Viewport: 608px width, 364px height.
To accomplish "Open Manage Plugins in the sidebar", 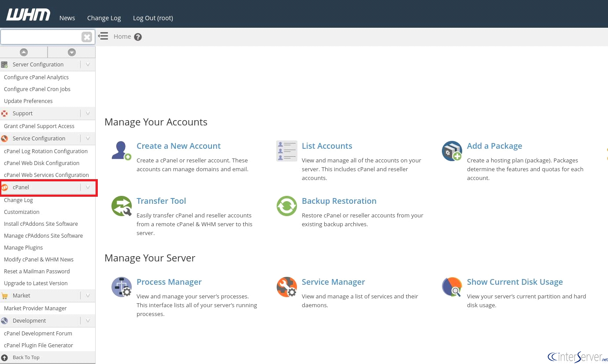I will [x=23, y=248].
